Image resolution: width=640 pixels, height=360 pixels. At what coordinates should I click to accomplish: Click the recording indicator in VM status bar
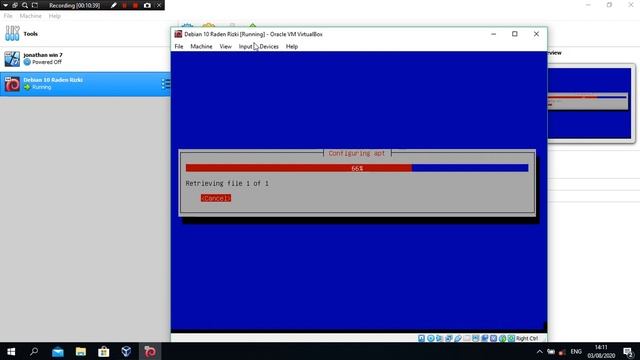(484, 338)
